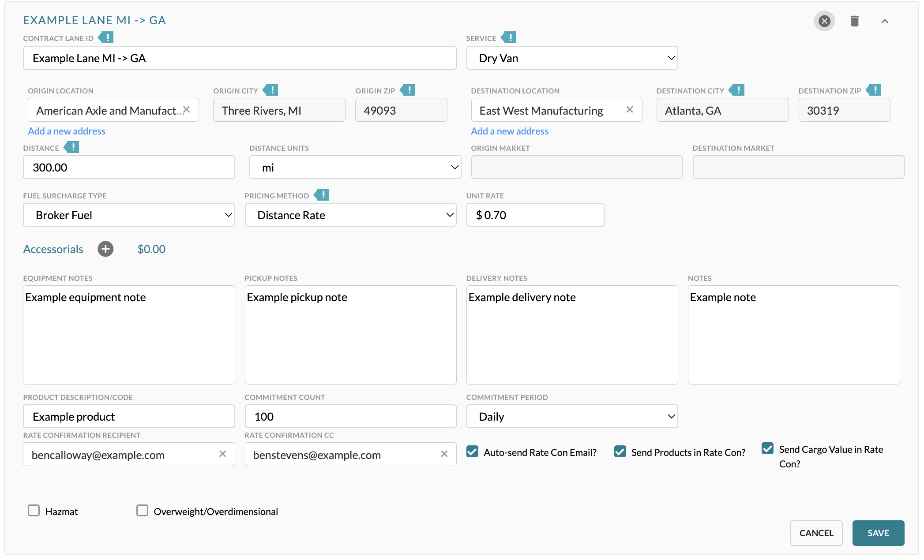Viewport: 924px width, 560px height.
Task: Remove bencalloway@example.com recipient
Action: [x=223, y=454]
